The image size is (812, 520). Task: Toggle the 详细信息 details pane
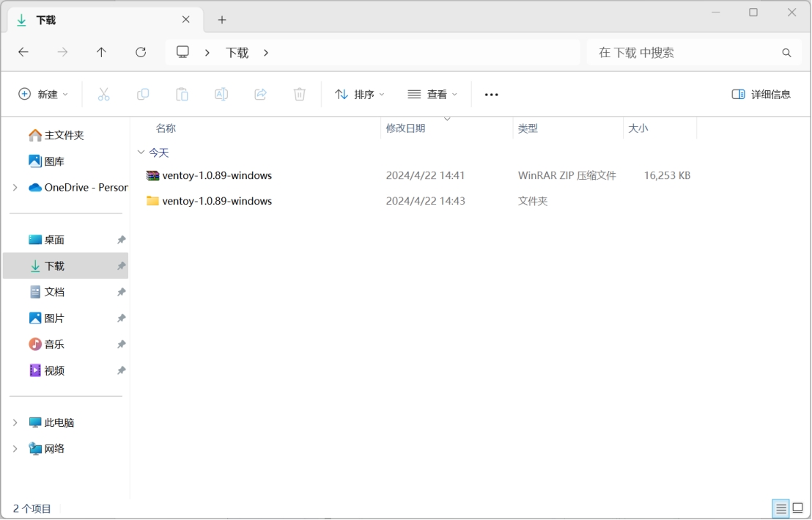761,94
